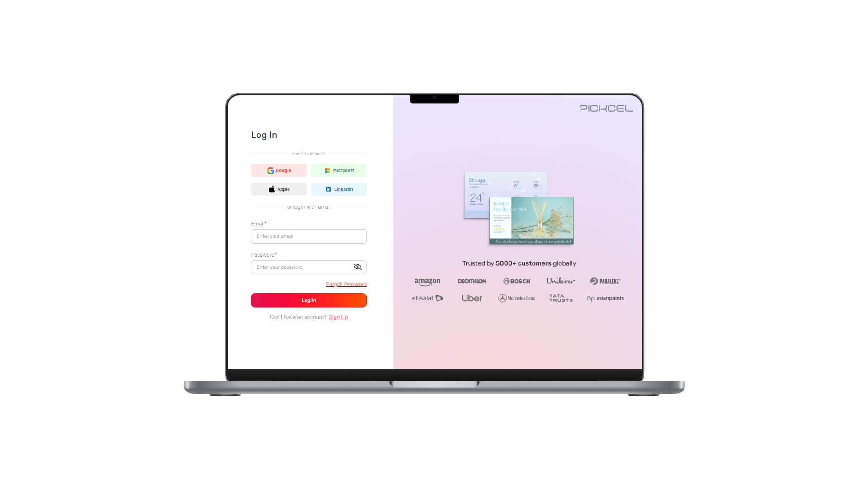
Task: Click the LinkedIn sign-in icon
Action: (x=328, y=189)
